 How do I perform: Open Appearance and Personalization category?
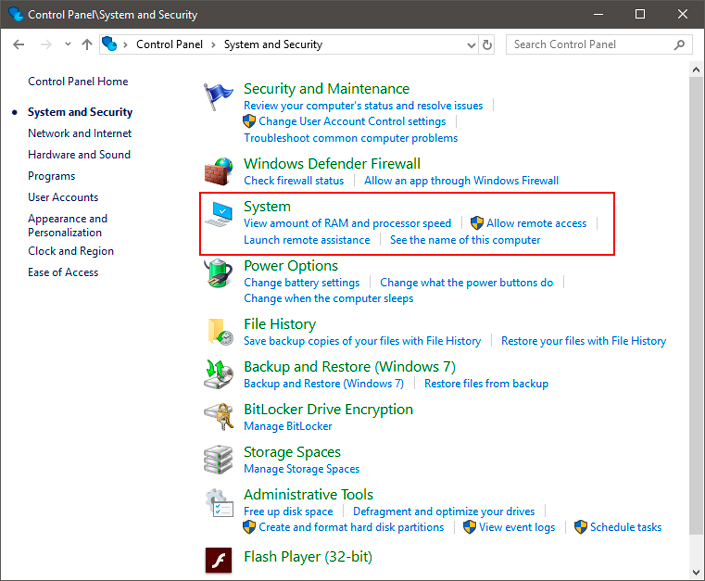tap(68, 225)
